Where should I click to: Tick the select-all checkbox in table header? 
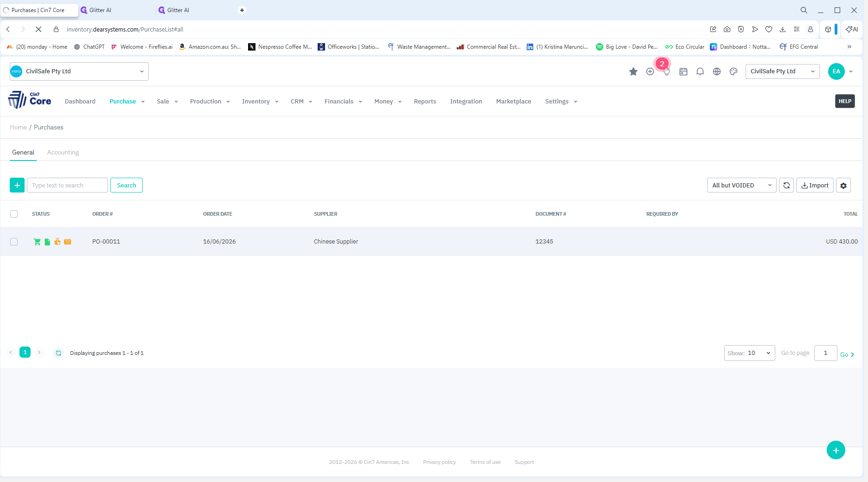point(14,214)
